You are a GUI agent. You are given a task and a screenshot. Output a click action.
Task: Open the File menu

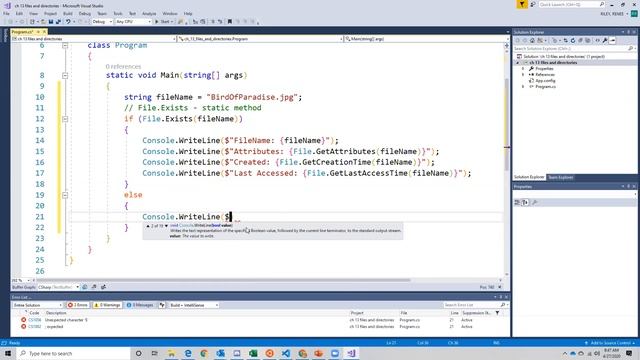point(6,13)
